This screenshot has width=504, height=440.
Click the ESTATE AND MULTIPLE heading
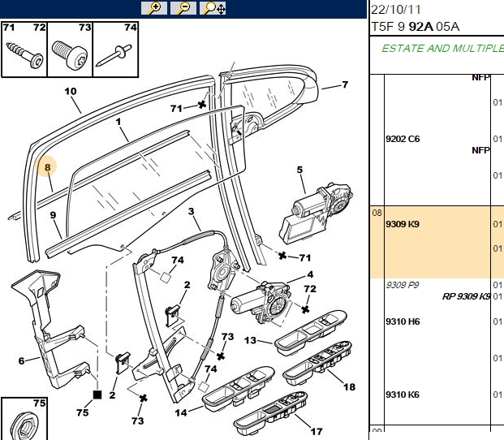click(x=442, y=48)
